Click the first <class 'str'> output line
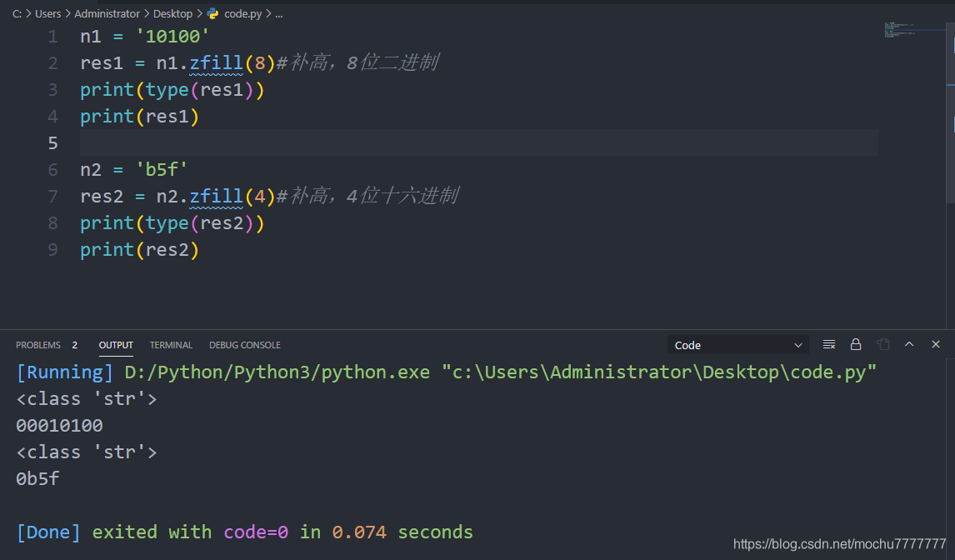Image resolution: width=955 pixels, height=560 pixels. point(87,399)
